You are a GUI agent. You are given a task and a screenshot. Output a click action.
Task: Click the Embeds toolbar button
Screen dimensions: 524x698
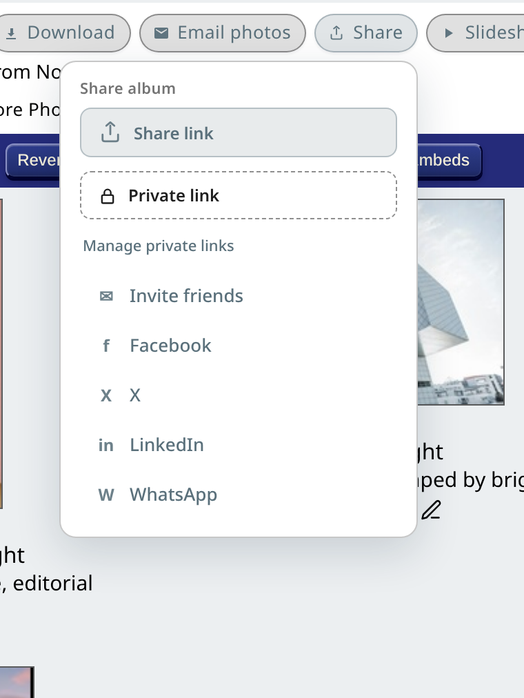point(449,161)
